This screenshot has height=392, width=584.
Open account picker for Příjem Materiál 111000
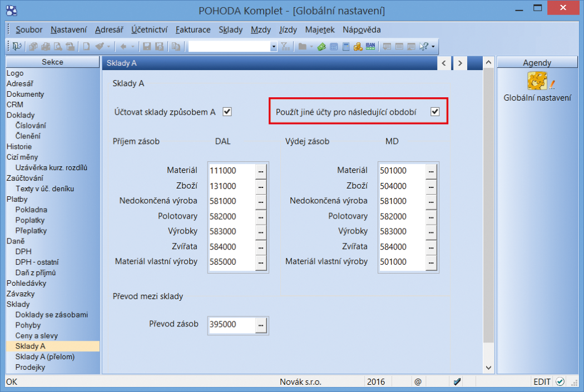(x=261, y=171)
